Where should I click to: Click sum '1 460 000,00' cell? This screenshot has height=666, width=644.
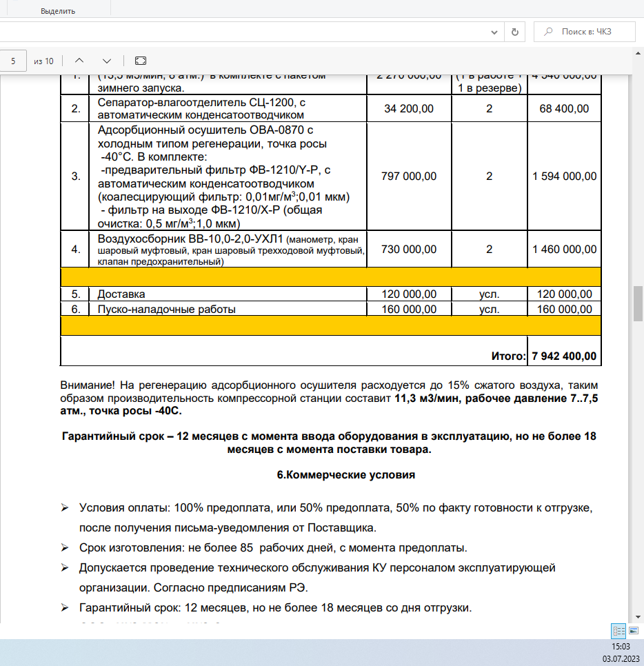pos(564,250)
